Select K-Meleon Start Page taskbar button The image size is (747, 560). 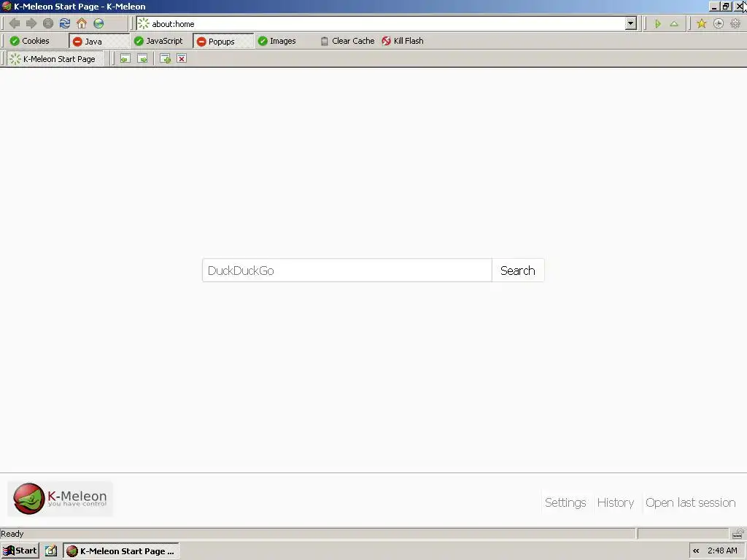pos(122,551)
